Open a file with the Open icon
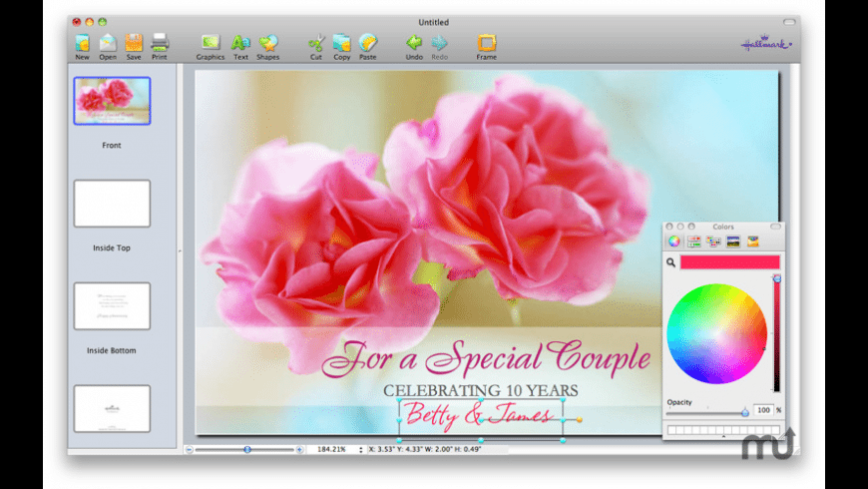868x489 pixels. 108,43
